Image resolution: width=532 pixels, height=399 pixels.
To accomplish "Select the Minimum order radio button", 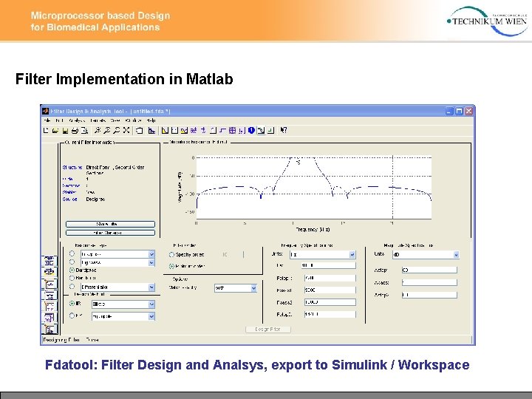I will (x=171, y=266).
